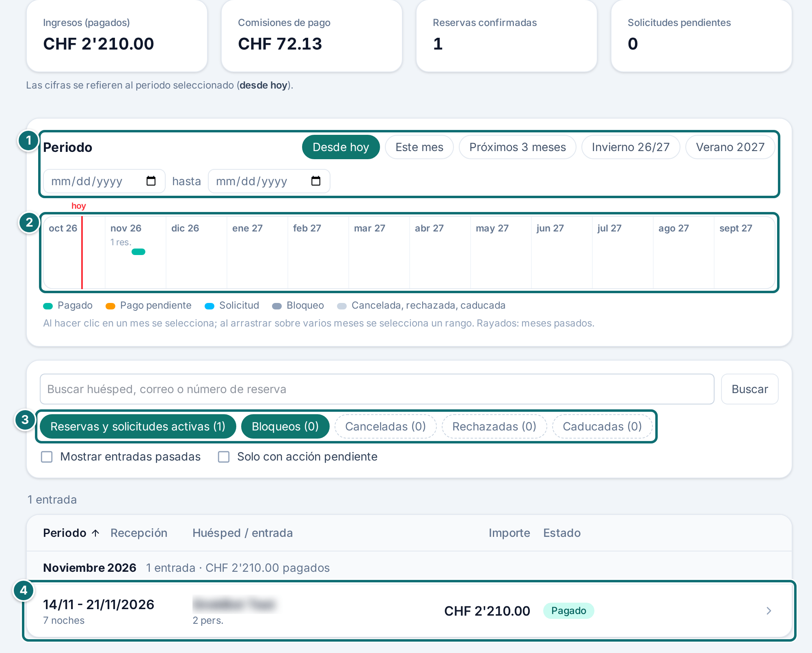The height and width of the screenshot is (653, 812).
Task: Open reservation details chevron arrow
Action: (769, 611)
